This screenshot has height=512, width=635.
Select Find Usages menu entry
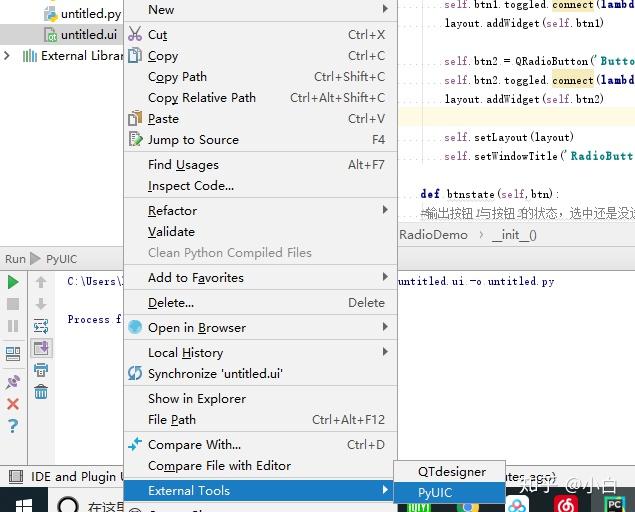(x=260, y=164)
